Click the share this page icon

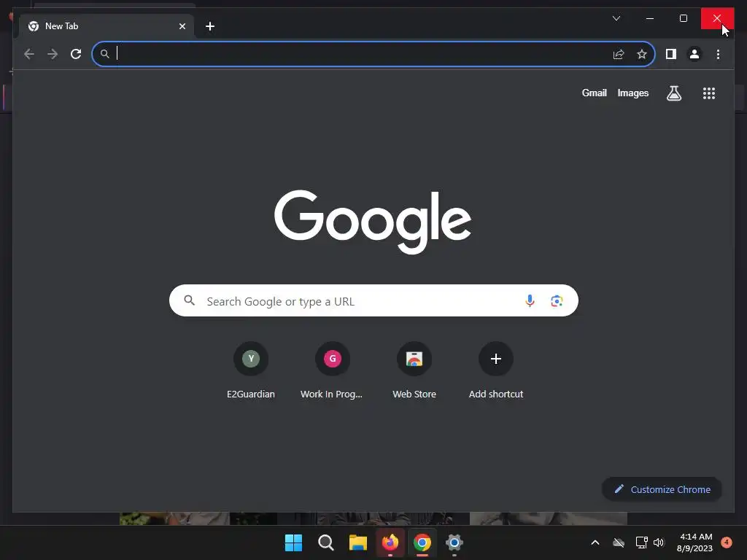[619, 54]
